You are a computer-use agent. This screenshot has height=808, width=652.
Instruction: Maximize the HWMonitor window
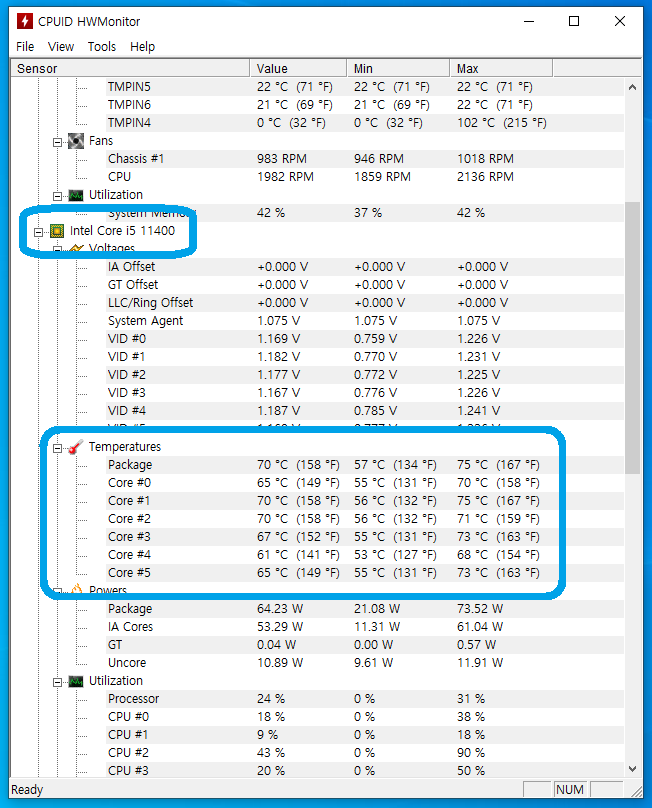[574, 21]
